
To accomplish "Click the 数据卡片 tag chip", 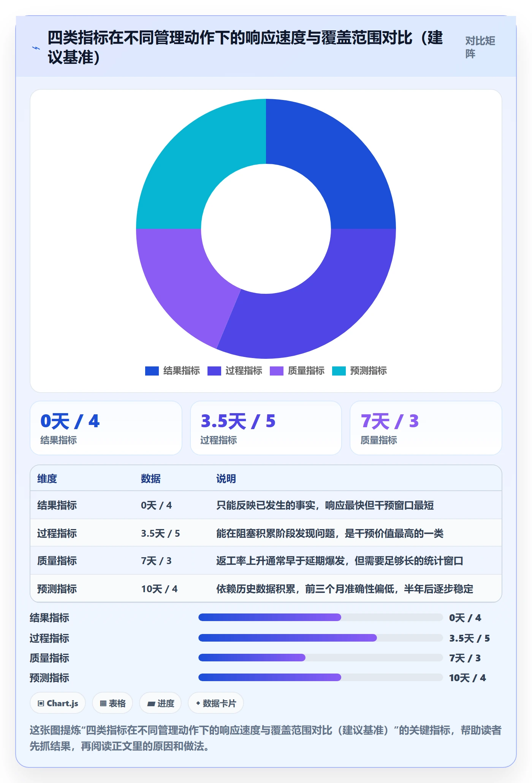I will click(216, 703).
